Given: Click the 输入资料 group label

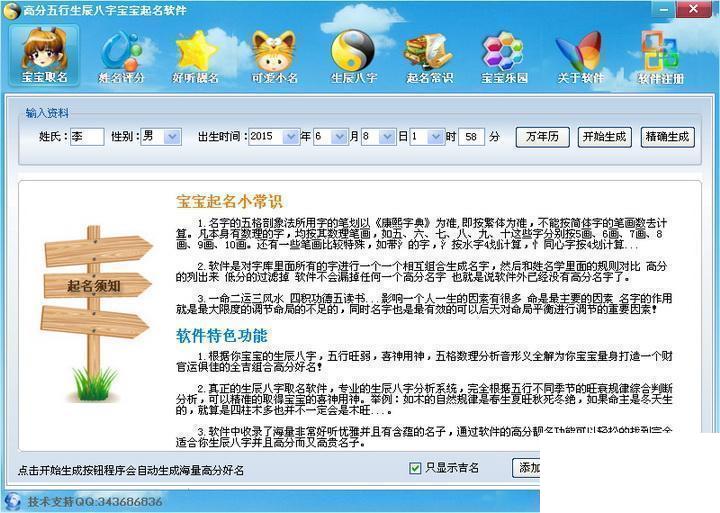Looking at the screenshot, I should point(47,113).
